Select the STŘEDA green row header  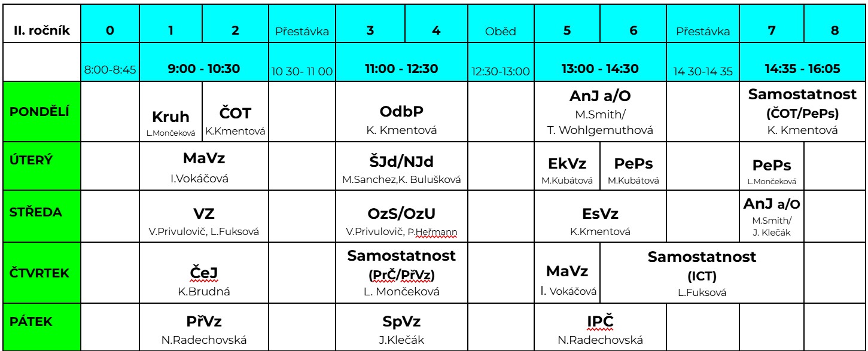coord(41,214)
